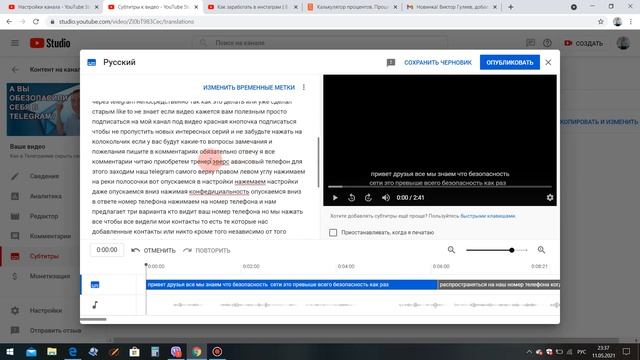Mute the video player volume

(386, 198)
